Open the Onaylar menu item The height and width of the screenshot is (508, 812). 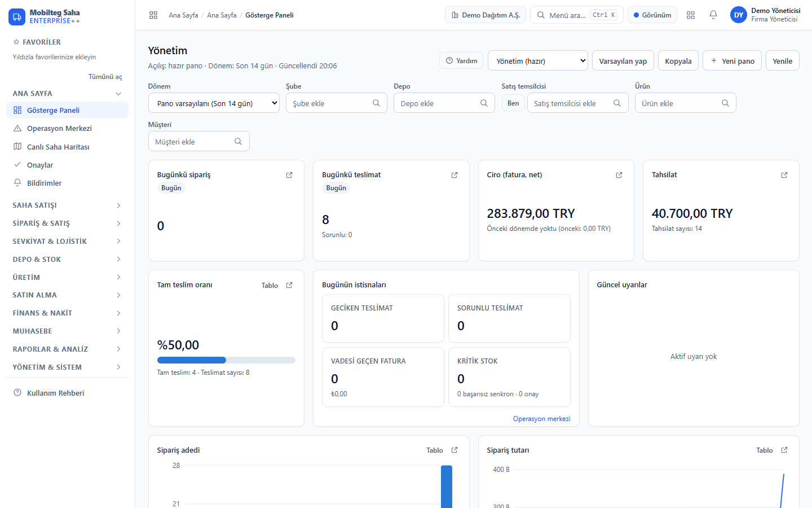click(67, 165)
